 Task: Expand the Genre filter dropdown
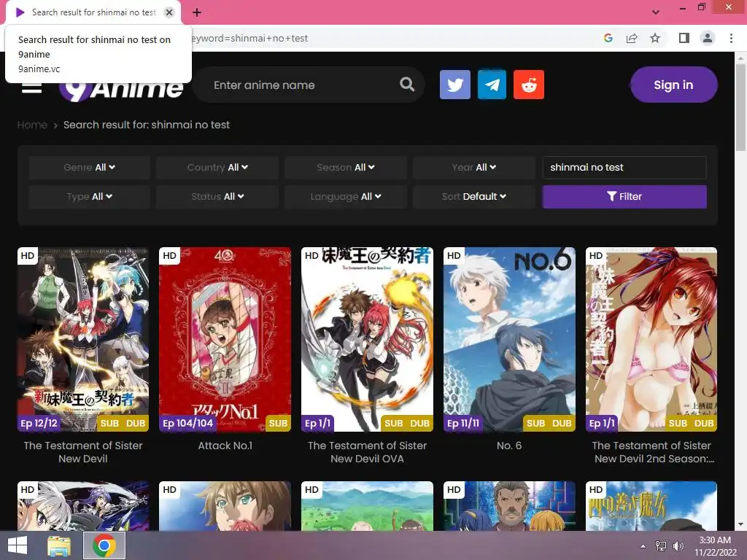pos(89,167)
